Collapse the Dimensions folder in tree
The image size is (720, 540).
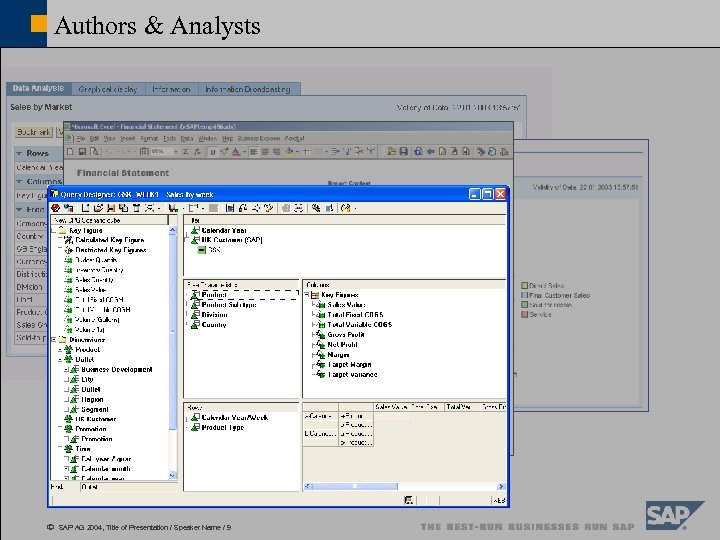(x=54, y=340)
